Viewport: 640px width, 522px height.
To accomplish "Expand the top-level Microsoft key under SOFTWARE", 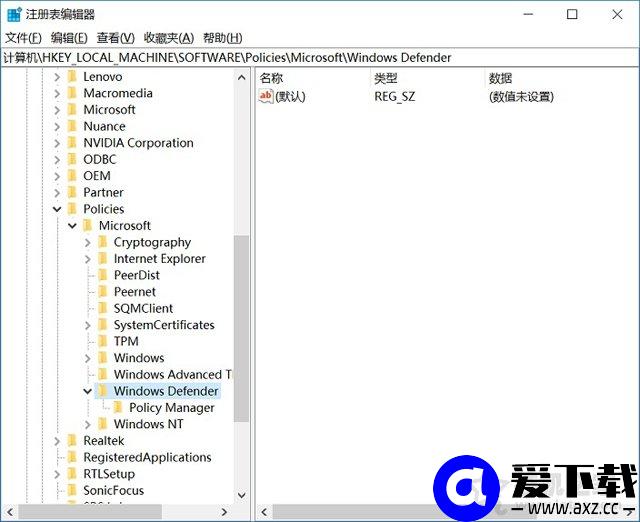I will 57,110.
